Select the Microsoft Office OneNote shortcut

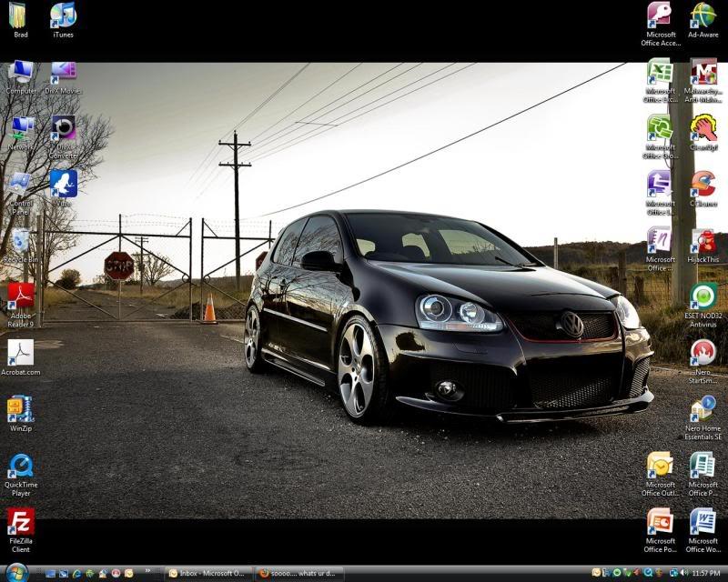coord(661,250)
